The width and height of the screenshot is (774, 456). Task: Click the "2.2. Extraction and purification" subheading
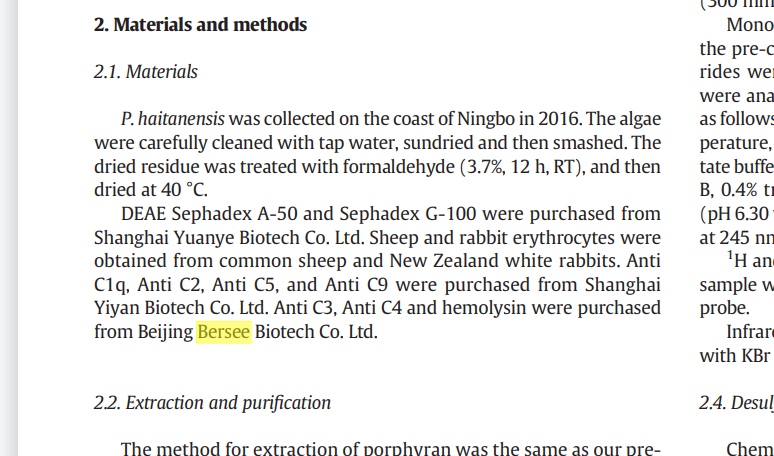(x=212, y=403)
